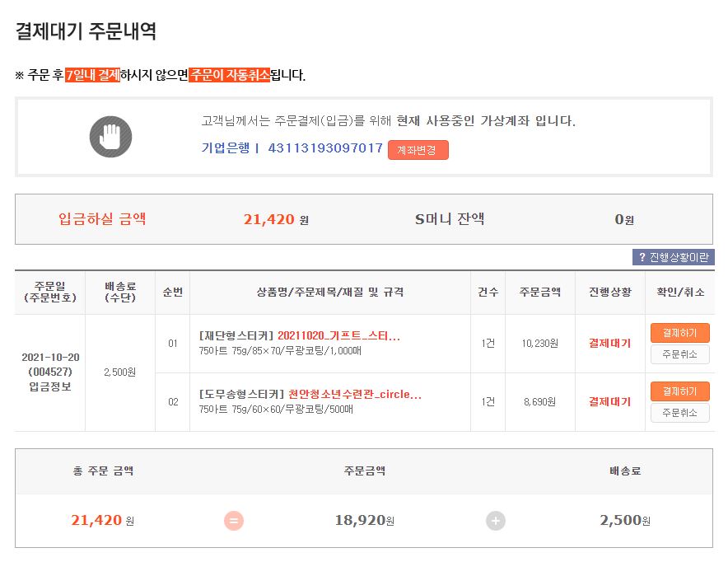The width and height of the screenshot is (728, 562).
Task: Click the question mark in 진행상황이란
Action: pos(642,258)
